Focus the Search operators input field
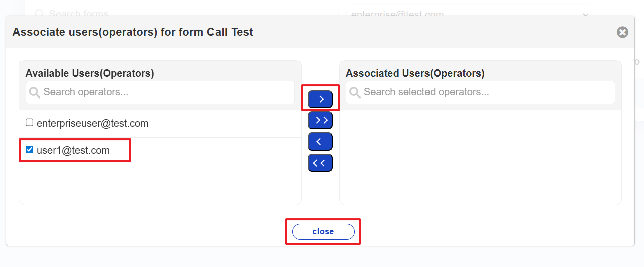644x267 pixels. [x=165, y=92]
